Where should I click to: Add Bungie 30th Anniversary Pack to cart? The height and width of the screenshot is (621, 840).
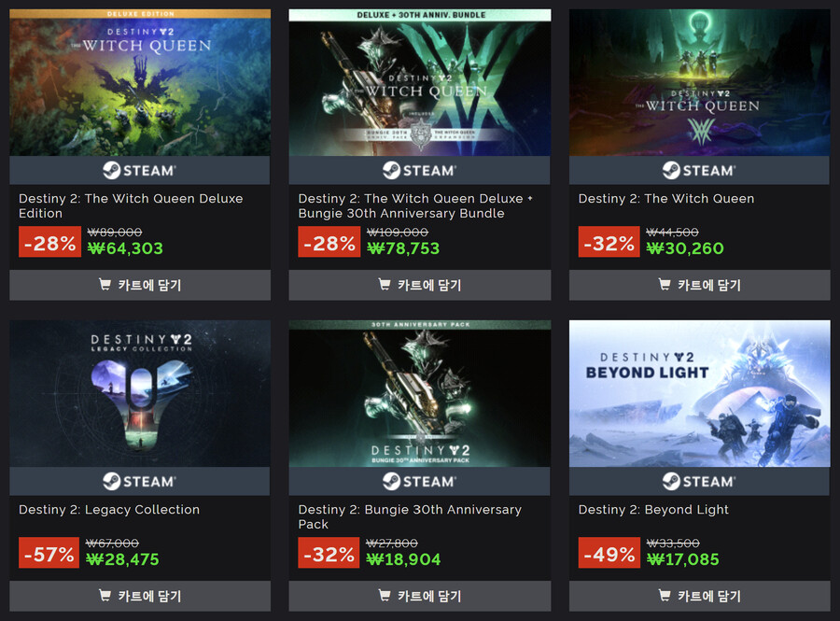(419, 596)
